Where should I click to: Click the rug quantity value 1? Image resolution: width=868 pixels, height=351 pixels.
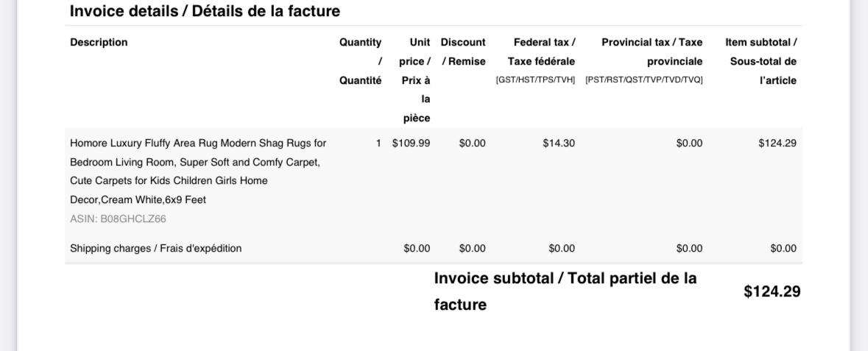point(378,143)
